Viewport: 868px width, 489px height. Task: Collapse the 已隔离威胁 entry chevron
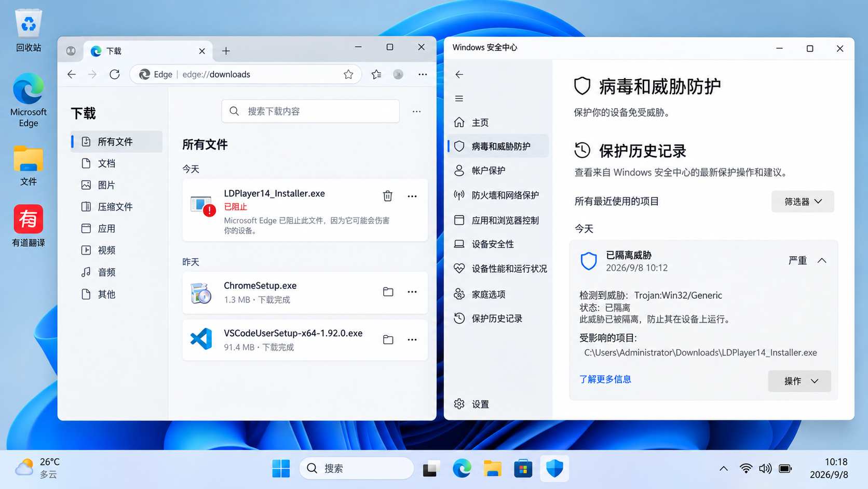click(x=822, y=260)
